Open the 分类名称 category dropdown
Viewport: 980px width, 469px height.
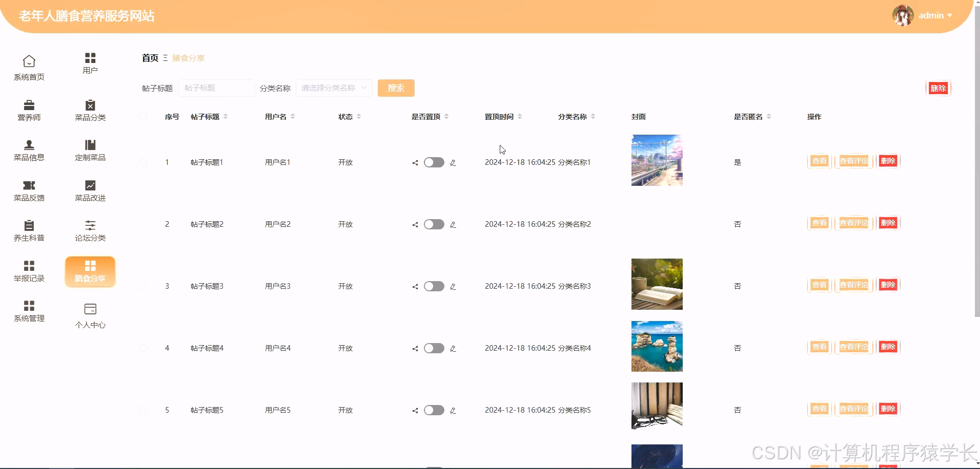[334, 88]
